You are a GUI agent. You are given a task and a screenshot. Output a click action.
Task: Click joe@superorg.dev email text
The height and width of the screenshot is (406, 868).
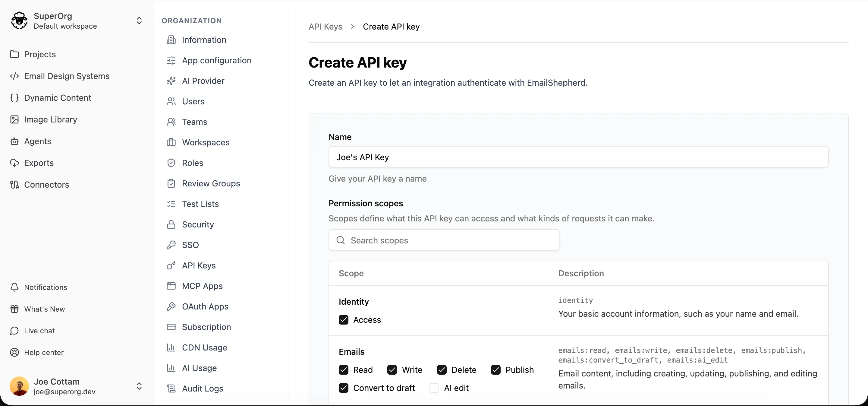pos(64,392)
